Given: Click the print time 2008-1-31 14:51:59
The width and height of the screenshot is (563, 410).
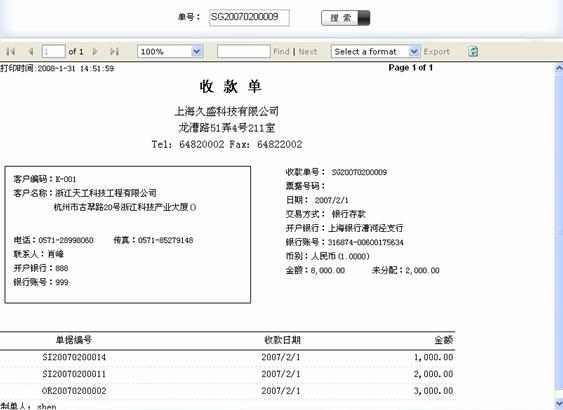Looking at the screenshot, I should tap(76, 69).
